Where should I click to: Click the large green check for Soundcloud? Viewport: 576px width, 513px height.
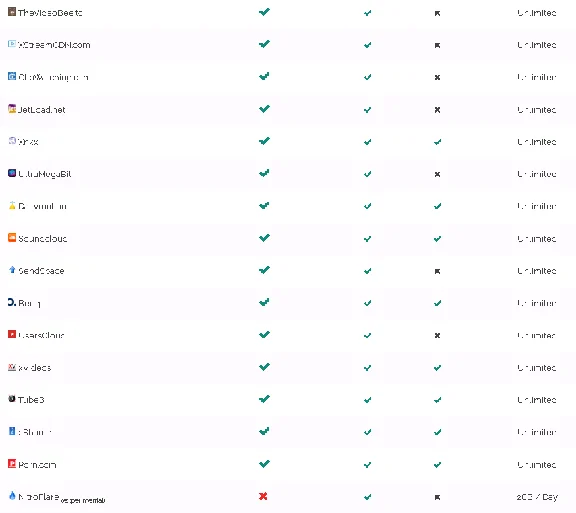click(x=264, y=238)
